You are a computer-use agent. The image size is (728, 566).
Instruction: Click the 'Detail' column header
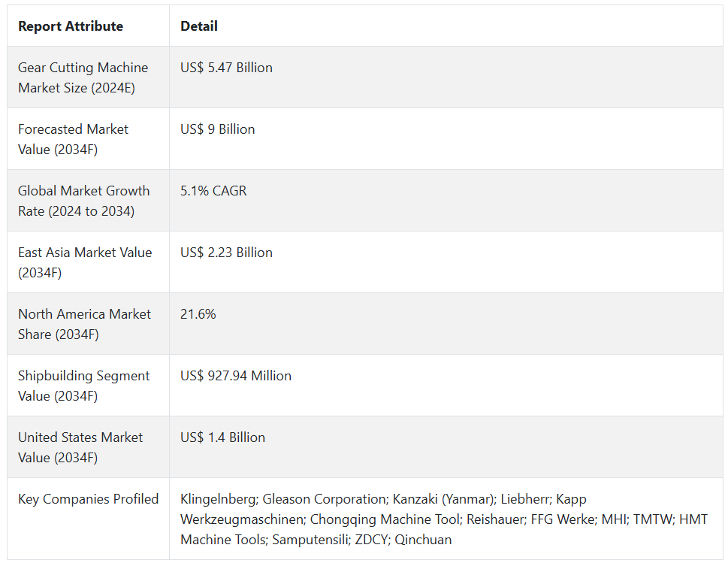tap(199, 26)
